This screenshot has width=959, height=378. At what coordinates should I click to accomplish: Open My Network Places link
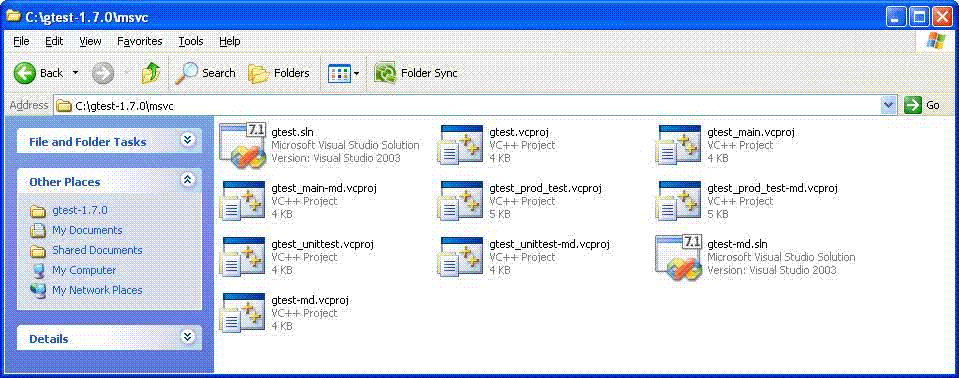tap(97, 291)
